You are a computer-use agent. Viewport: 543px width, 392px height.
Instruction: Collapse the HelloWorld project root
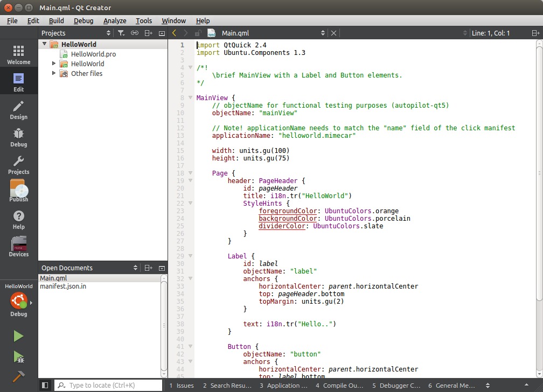[44, 44]
